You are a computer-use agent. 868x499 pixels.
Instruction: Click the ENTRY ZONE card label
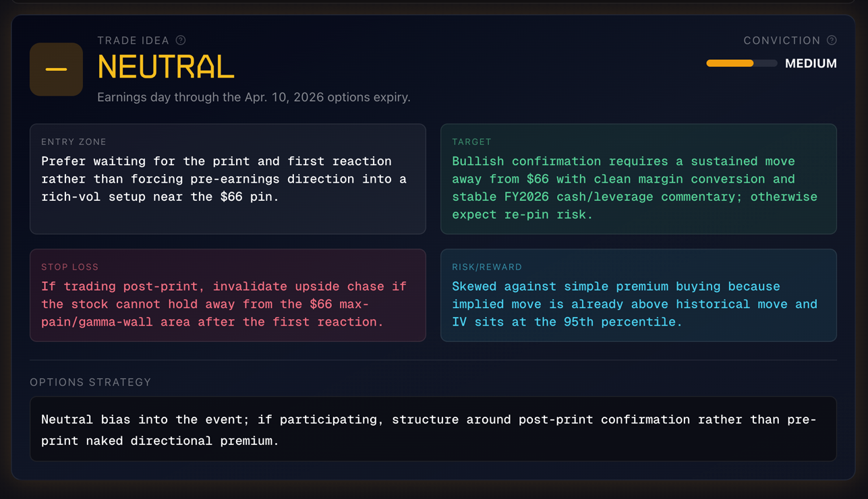74,142
